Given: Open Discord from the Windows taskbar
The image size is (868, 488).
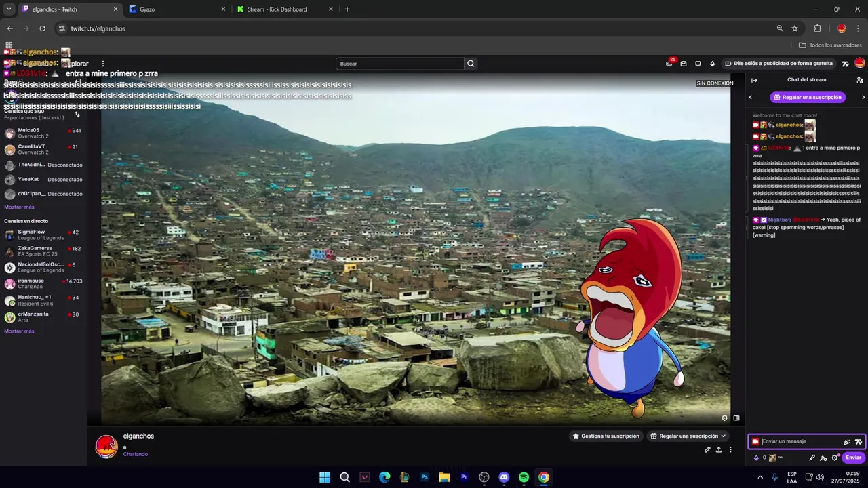Looking at the screenshot, I should [x=504, y=477].
